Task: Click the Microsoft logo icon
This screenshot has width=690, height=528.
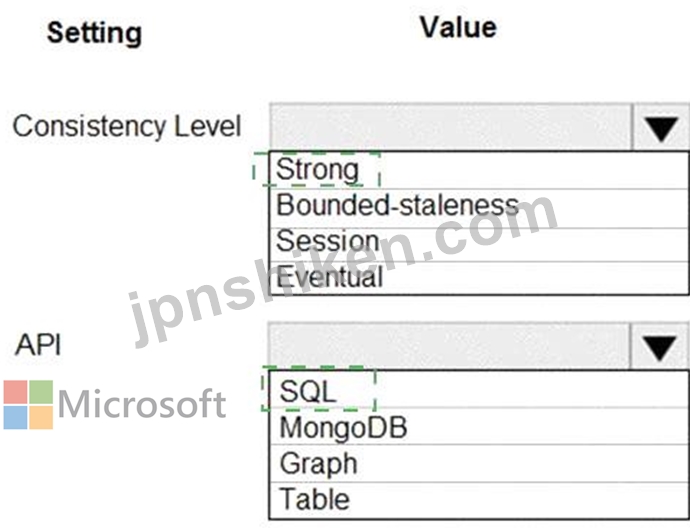Action: (x=28, y=404)
